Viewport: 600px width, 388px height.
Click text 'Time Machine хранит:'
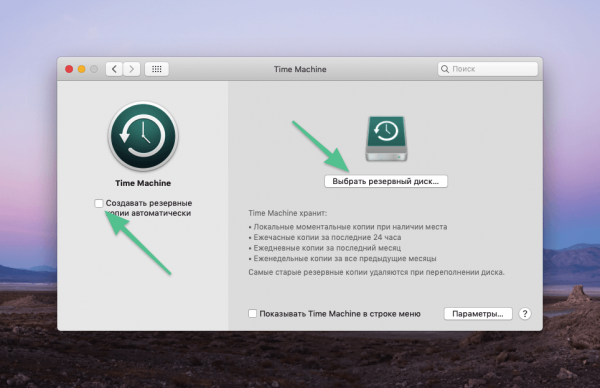287,213
